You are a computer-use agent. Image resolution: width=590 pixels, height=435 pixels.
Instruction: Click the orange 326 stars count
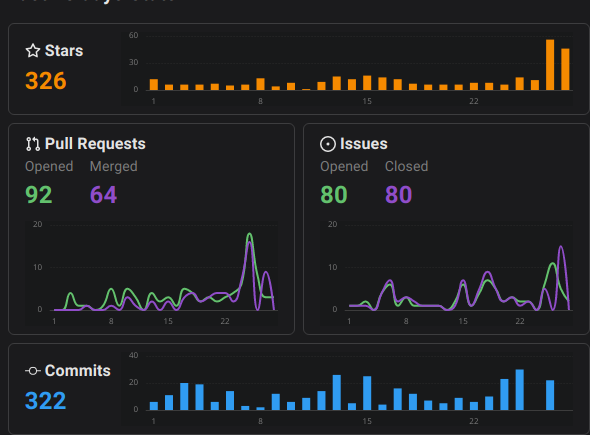pos(46,81)
